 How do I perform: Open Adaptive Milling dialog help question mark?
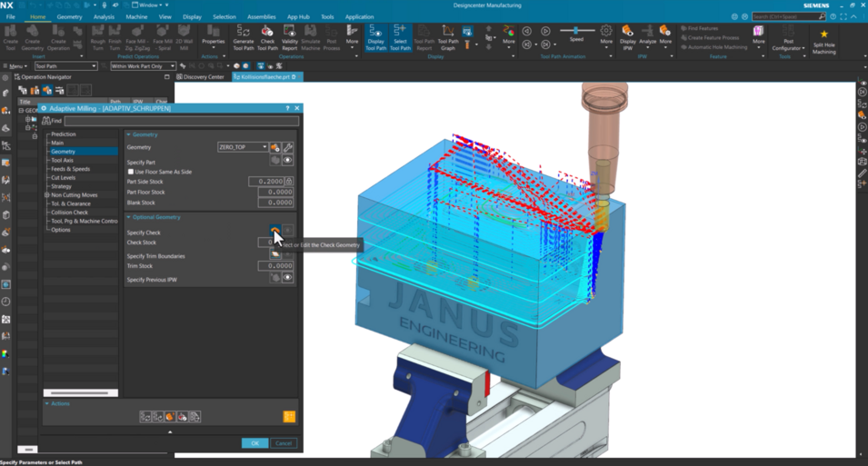click(286, 108)
